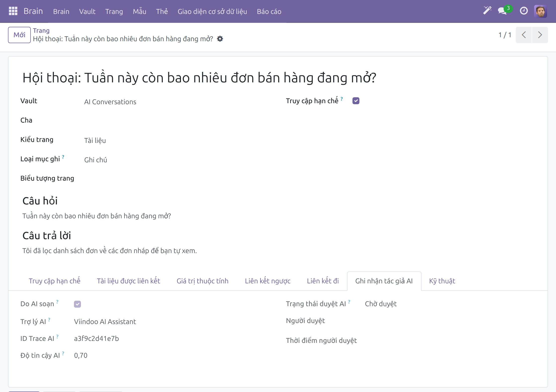The height and width of the screenshot is (392, 556).
Task: Switch to the Giá trị thuộc tính tab
Action: coord(203,281)
